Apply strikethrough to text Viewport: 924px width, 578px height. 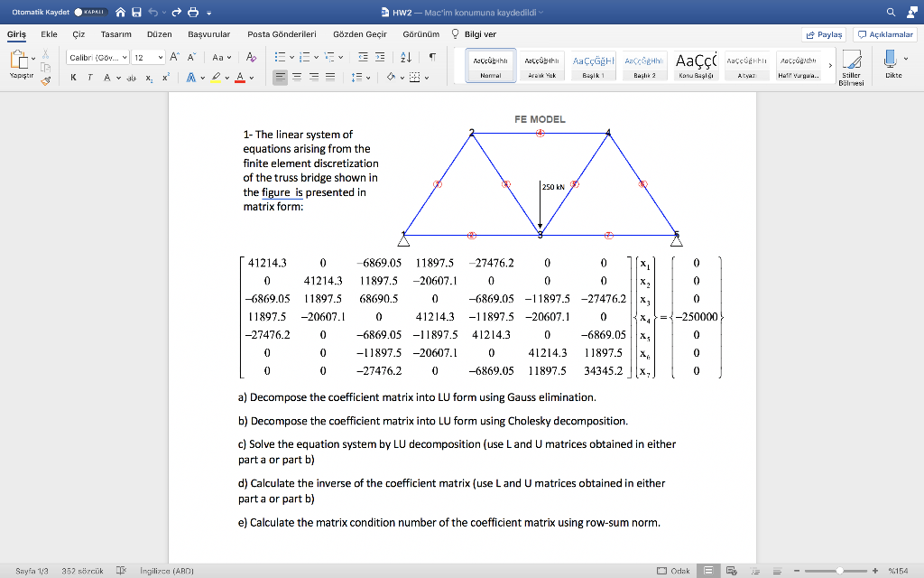point(132,77)
